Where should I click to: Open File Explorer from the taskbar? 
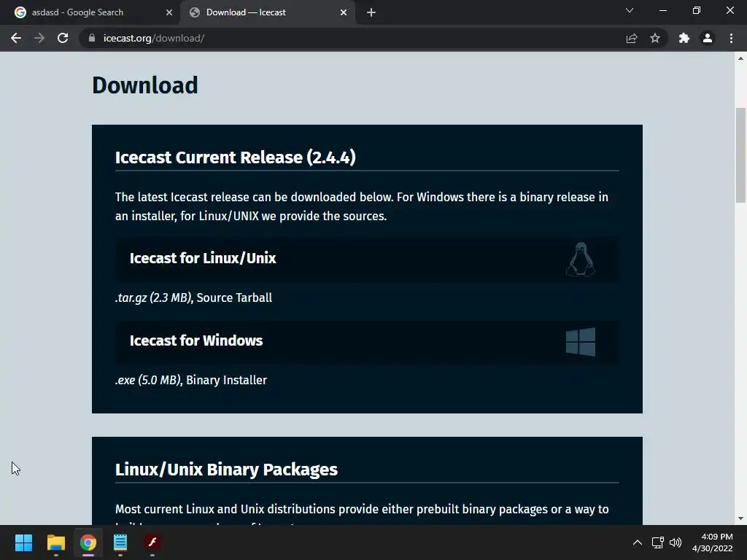pyautogui.click(x=55, y=542)
